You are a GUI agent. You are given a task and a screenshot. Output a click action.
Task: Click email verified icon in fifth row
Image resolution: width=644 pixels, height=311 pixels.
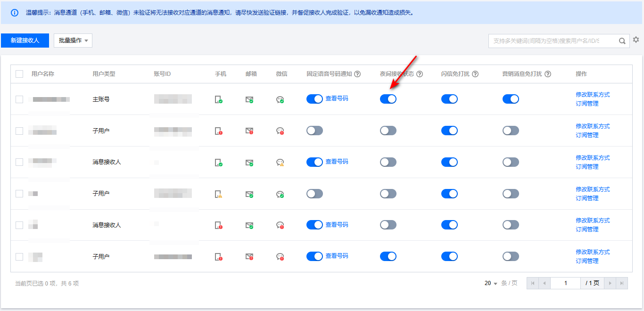tap(249, 226)
